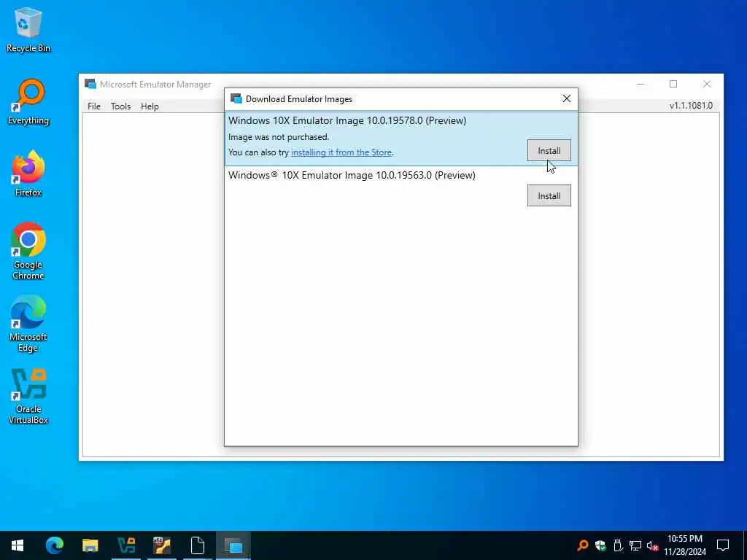Click the safely remove hardware tray icon
Screen dimensions: 747x560
coord(618,545)
